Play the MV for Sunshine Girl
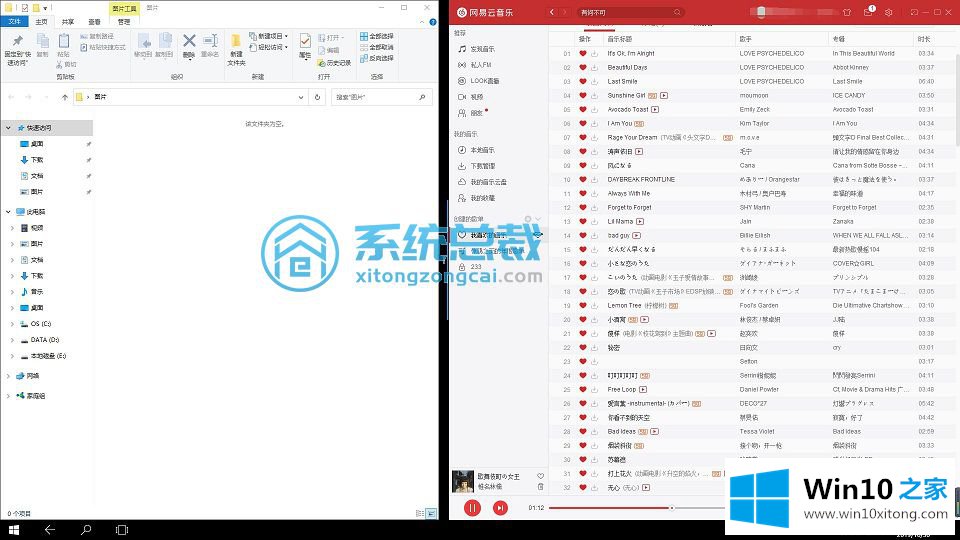Screen dimensions: 960x540 [x=664, y=96]
